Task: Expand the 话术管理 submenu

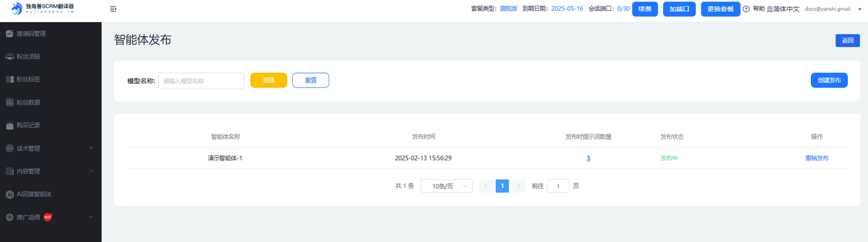Action: click(91, 148)
